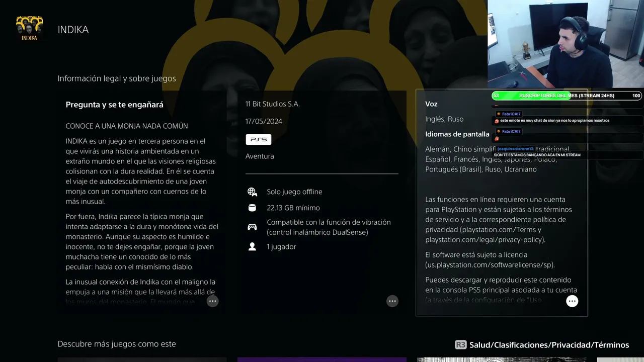Click the paragraph starting Por fuera, Indika

(142, 242)
